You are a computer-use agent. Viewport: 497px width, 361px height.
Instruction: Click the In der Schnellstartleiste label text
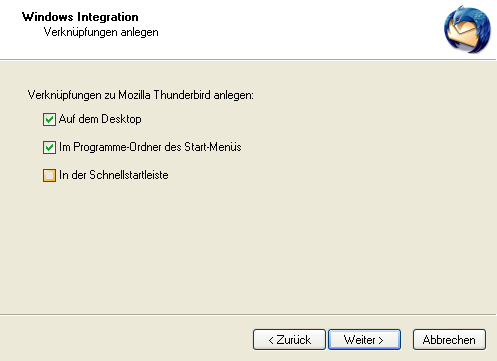pyautogui.click(x=114, y=175)
